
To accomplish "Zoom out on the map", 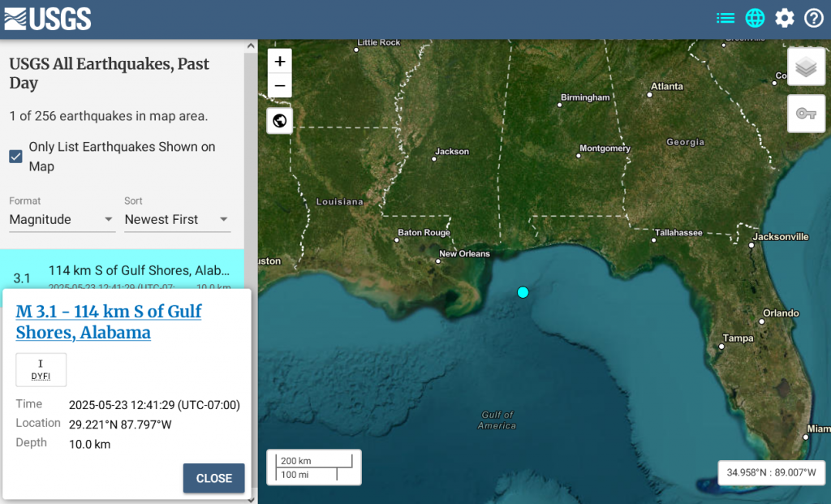I will pyautogui.click(x=280, y=85).
